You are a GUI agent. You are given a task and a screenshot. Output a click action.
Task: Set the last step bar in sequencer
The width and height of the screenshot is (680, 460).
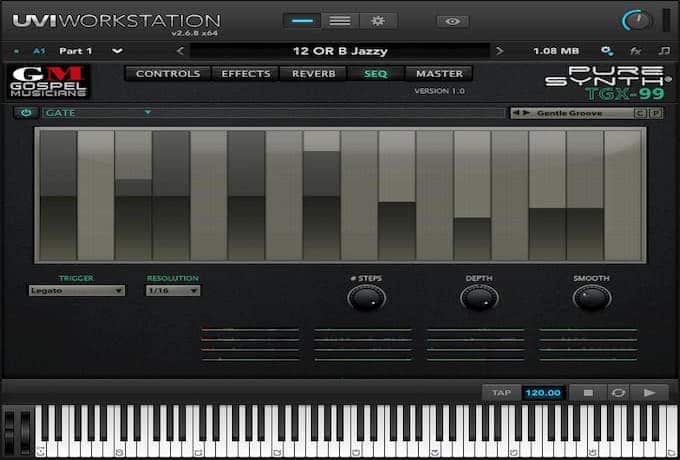click(x=623, y=195)
